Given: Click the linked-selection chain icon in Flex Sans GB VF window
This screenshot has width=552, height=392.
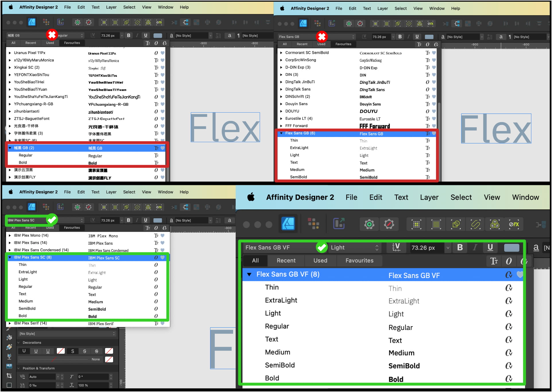Looking at the screenshot, I should pyautogui.click(x=475, y=224).
